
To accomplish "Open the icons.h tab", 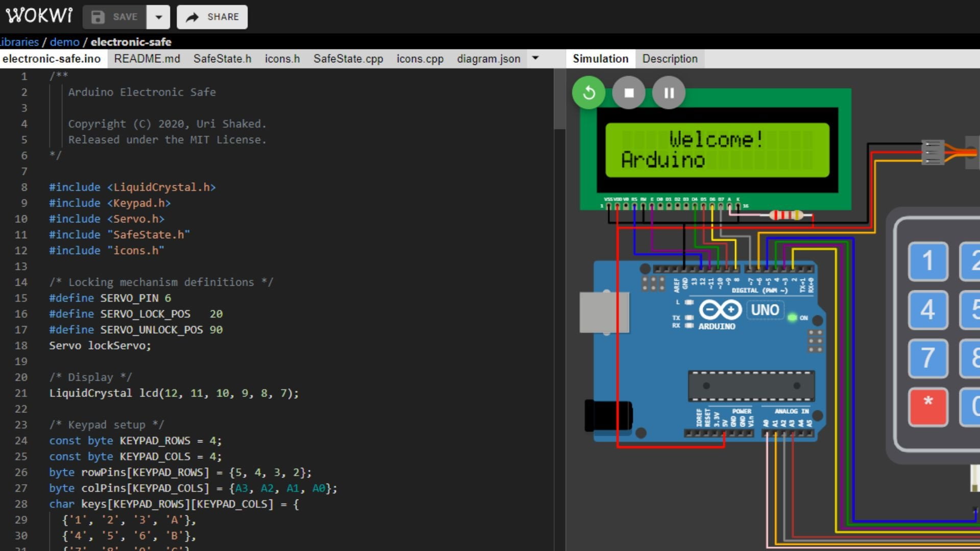I will (282, 59).
